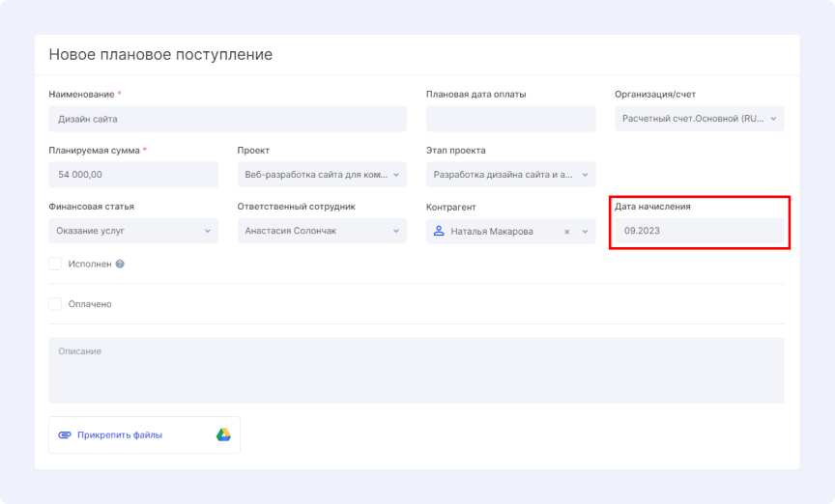
Task: Expand the Финансовая статья dropdown
Action: coord(133,231)
